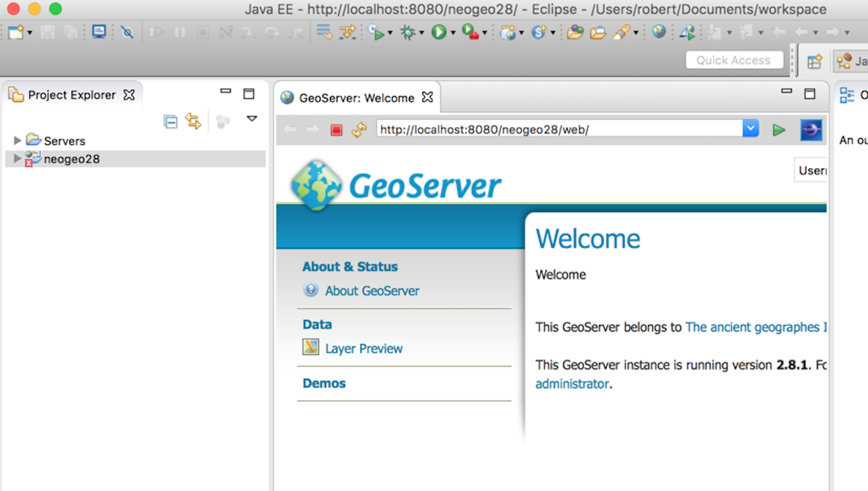Click the Profile run icon with clock

(x=375, y=32)
